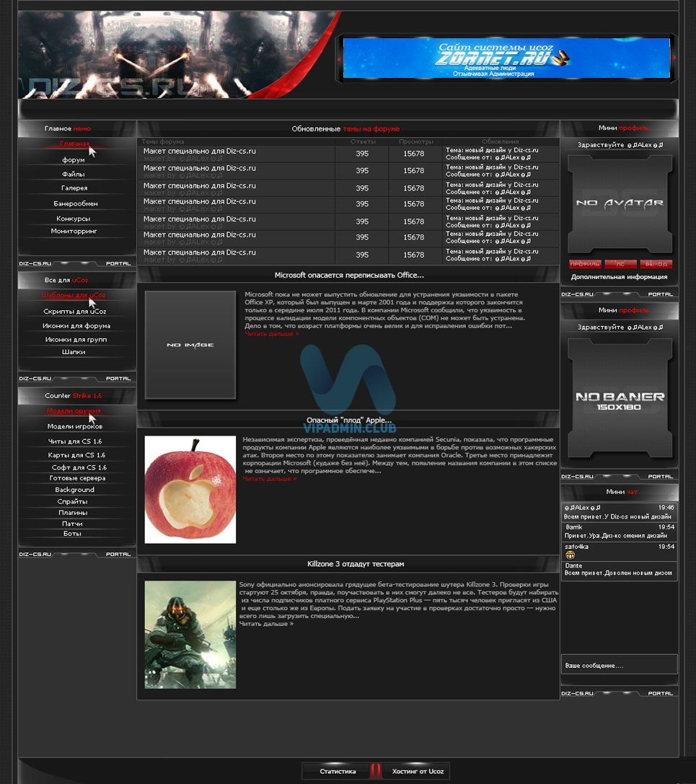This screenshot has height=784, width=696.
Task: Click the smiley icon in safo4ka's message
Action: 570,555
